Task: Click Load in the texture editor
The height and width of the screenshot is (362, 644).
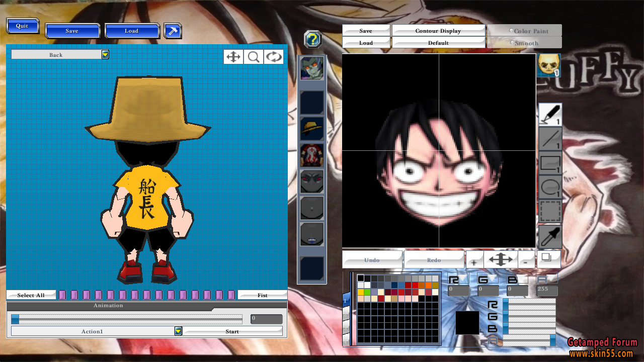Action: pos(366,43)
